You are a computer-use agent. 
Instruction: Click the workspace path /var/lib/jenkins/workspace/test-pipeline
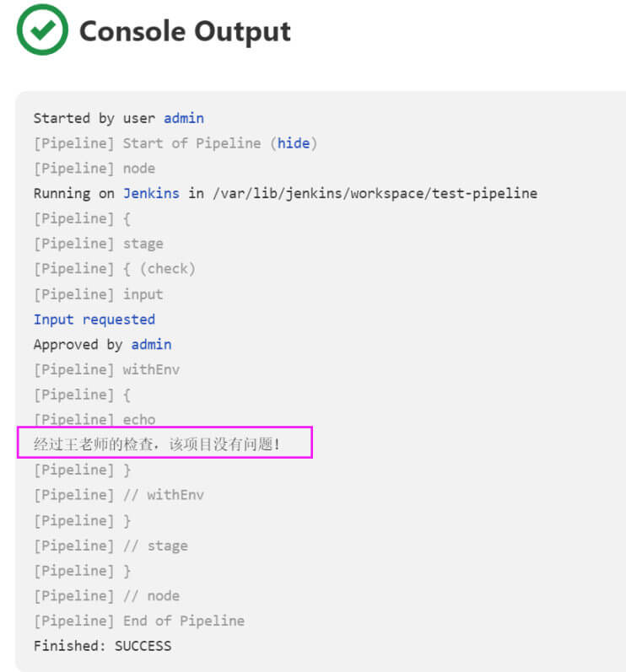[375, 193]
